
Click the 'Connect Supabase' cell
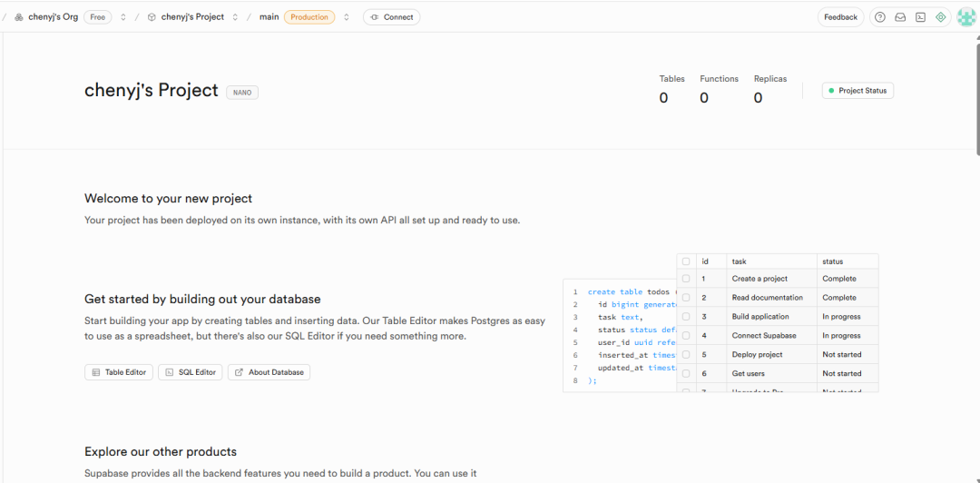[x=771, y=335]
